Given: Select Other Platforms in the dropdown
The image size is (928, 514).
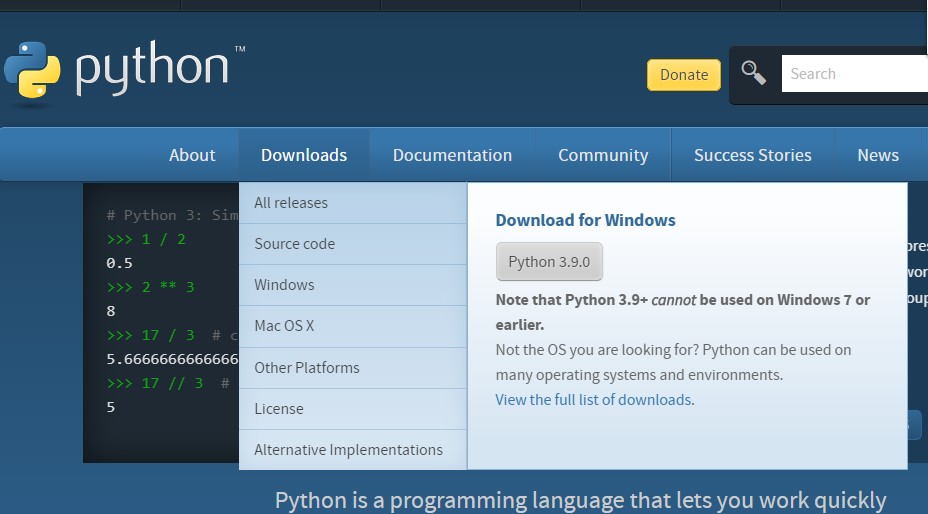Looking at the screenshot, I should [x=307, y=368].
